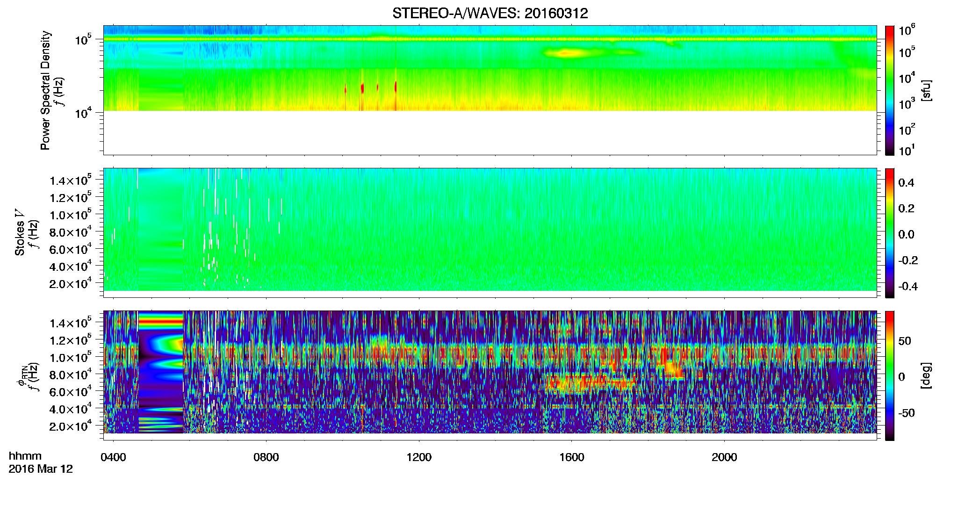Click the 0400 time axis label
Screen dimensions: 980x505
(114, 457)
